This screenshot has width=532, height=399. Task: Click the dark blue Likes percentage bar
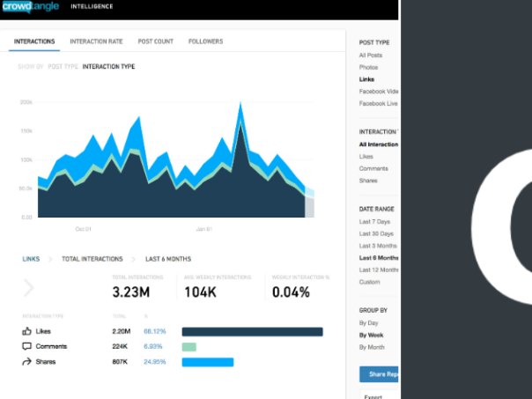point(252,332)
